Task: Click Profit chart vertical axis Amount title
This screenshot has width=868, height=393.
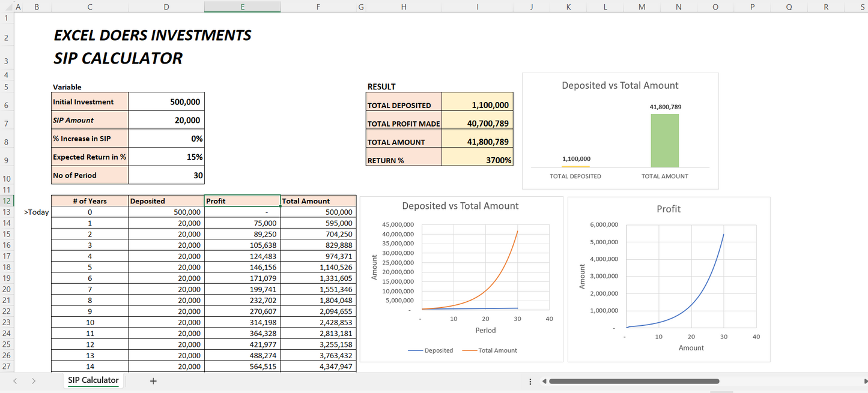Action: coord(581,276)
